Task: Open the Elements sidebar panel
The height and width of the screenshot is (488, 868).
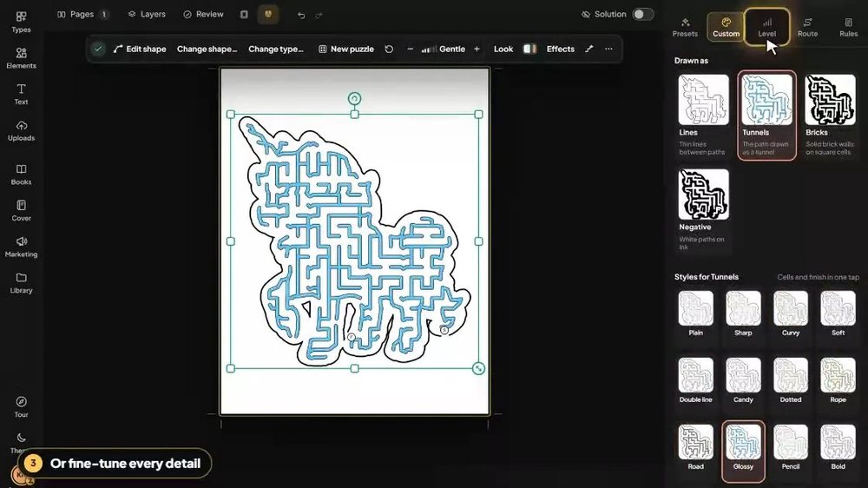Action: coord(21,58)
